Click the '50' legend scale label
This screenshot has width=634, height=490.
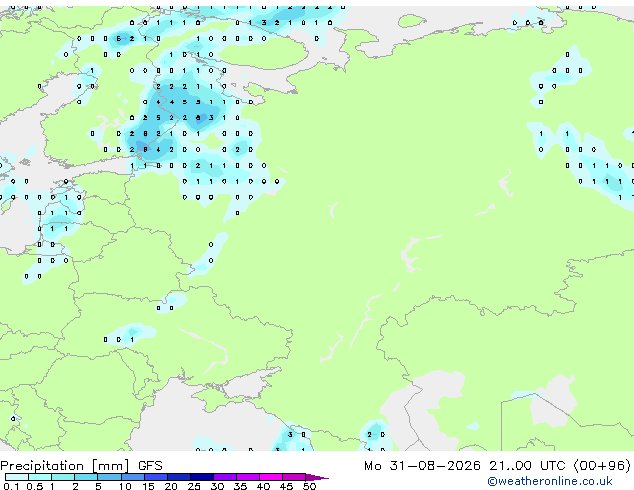pos(309,486)
